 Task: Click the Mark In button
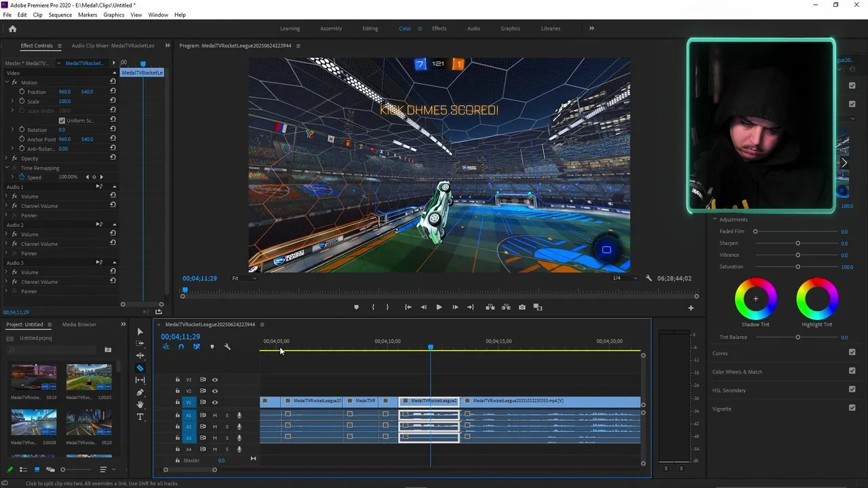coord(373,307)
